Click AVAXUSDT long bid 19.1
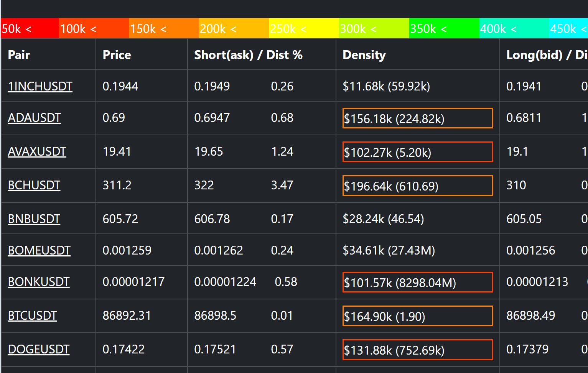This screenshot has width=588, height=373. click(517, 151)
